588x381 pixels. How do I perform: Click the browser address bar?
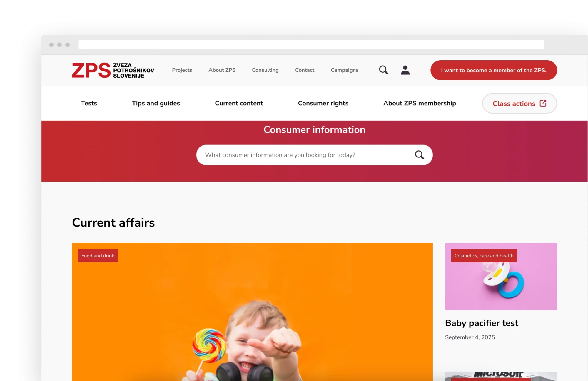311,45
